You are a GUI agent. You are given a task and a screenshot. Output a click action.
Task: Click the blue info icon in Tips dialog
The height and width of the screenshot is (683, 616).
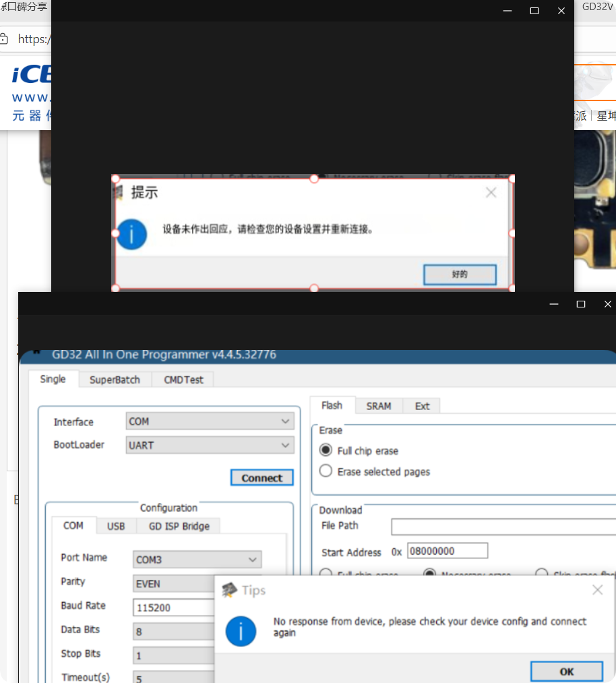pyautogui.click(x=241, y=631)
